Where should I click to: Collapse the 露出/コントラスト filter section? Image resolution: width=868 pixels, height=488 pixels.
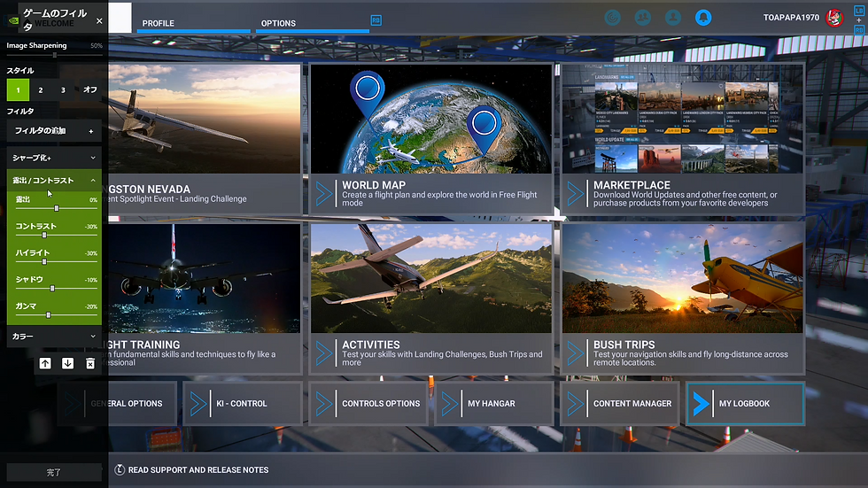[54, 181]
